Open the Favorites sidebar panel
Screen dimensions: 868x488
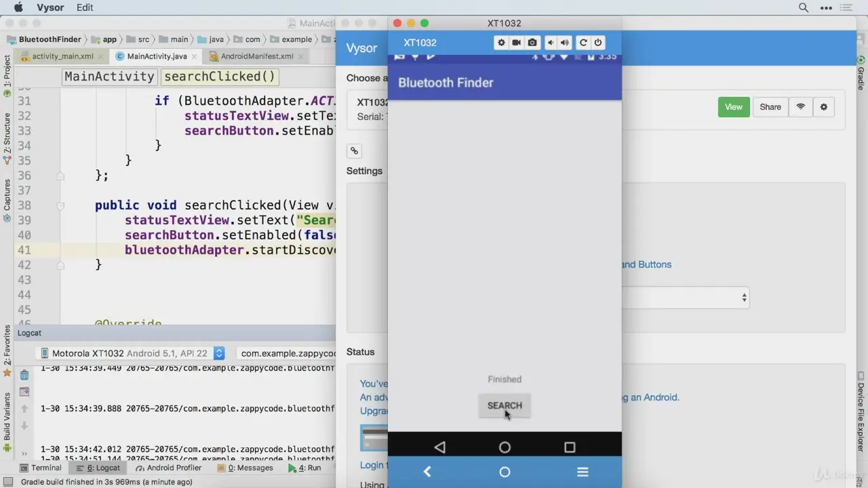(7, 350)
